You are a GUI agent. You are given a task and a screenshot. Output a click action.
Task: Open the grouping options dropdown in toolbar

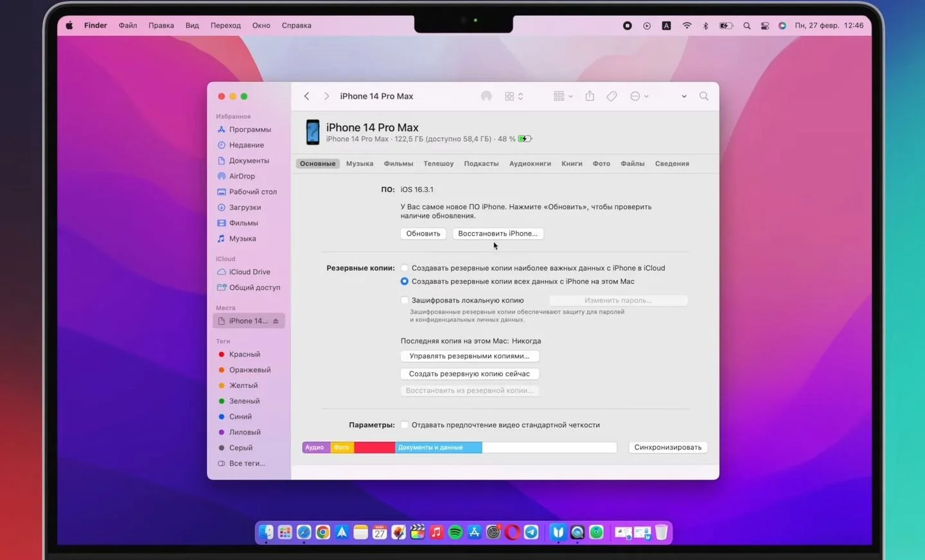[x=563, y=96]
